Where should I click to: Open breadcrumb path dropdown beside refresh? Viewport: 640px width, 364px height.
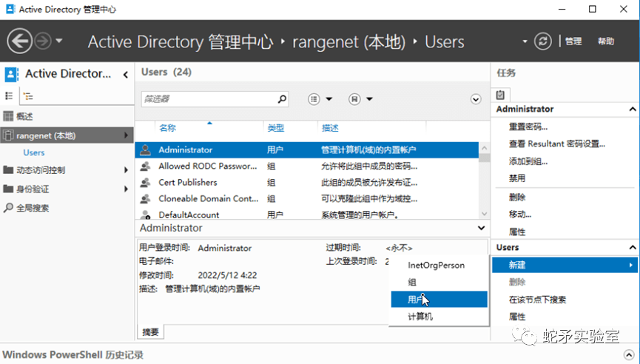pyautogui.click(x=525, y=41)
